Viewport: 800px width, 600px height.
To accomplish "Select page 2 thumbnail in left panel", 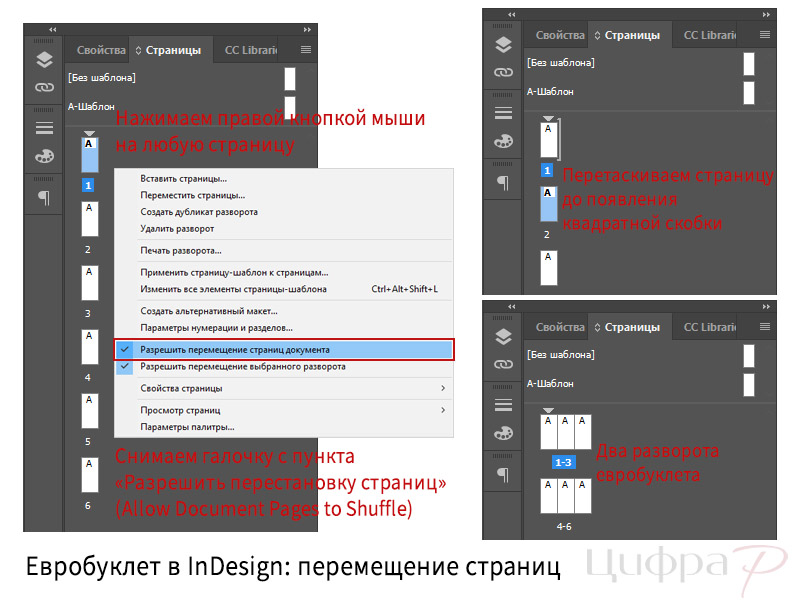I will [x=90, y=219].
